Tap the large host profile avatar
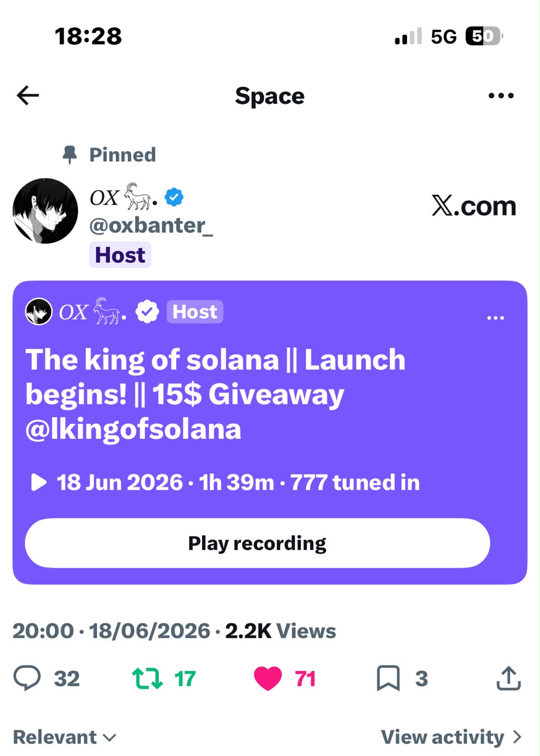The width and height of the screenshot is (540, 756). [x=45, y=211]
